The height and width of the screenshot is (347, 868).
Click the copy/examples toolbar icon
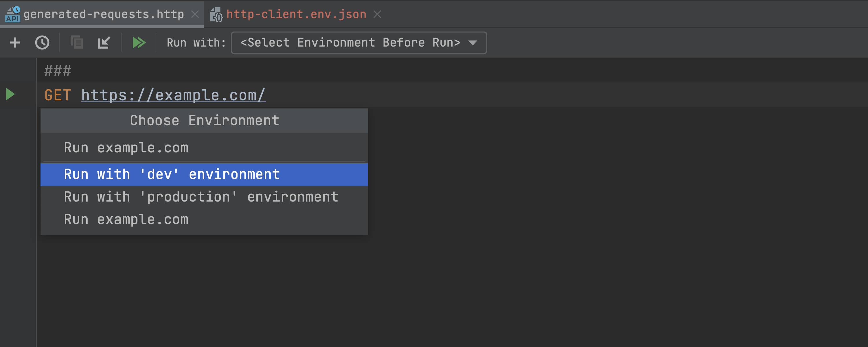(77, 43)
